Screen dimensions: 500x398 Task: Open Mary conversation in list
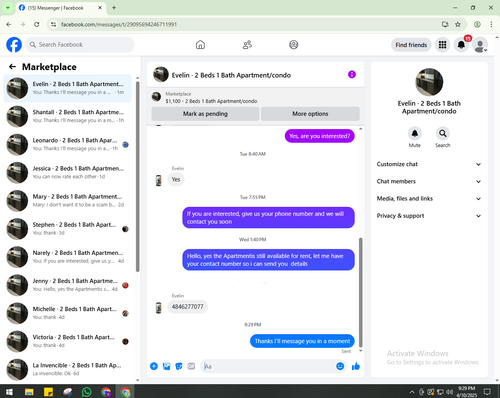67,201
